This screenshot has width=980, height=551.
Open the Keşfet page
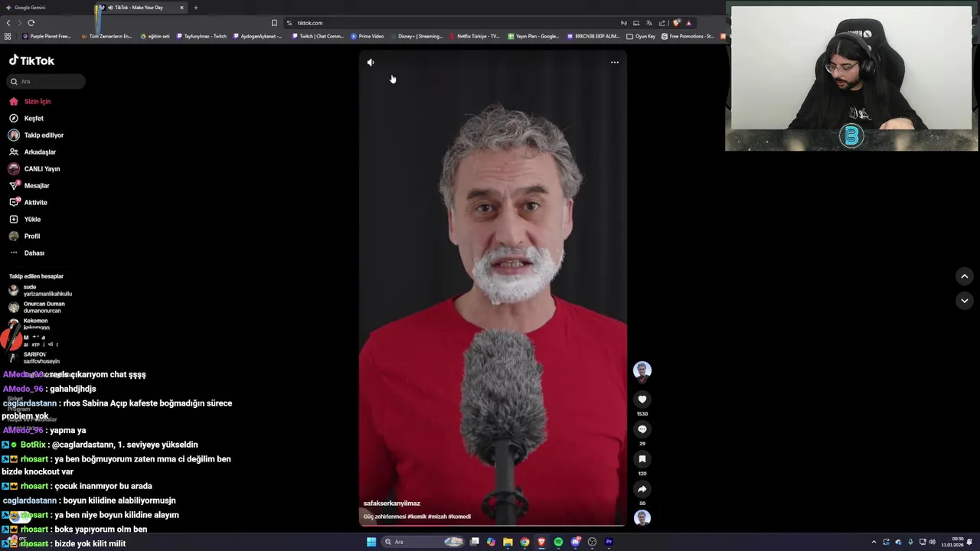(26, 118)
